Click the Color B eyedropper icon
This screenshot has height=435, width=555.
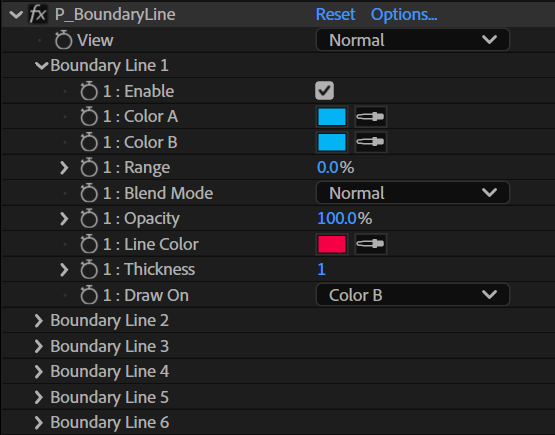pos(370,142)
